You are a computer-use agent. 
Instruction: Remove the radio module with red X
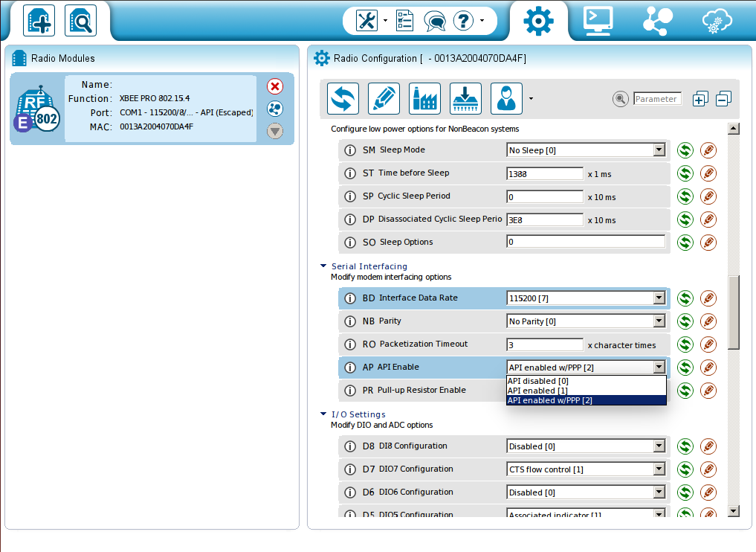tap(275, 86)
